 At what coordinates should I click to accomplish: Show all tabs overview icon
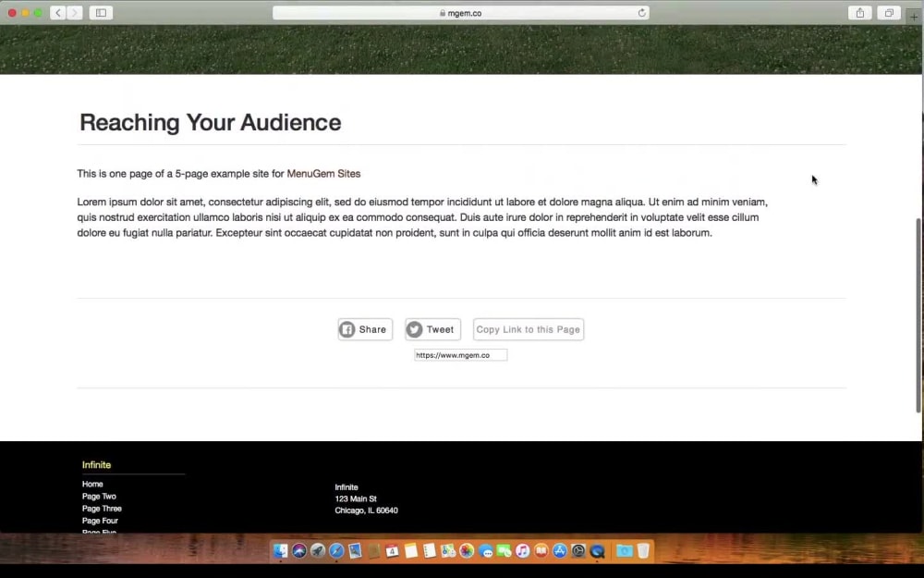click(889, 12)
